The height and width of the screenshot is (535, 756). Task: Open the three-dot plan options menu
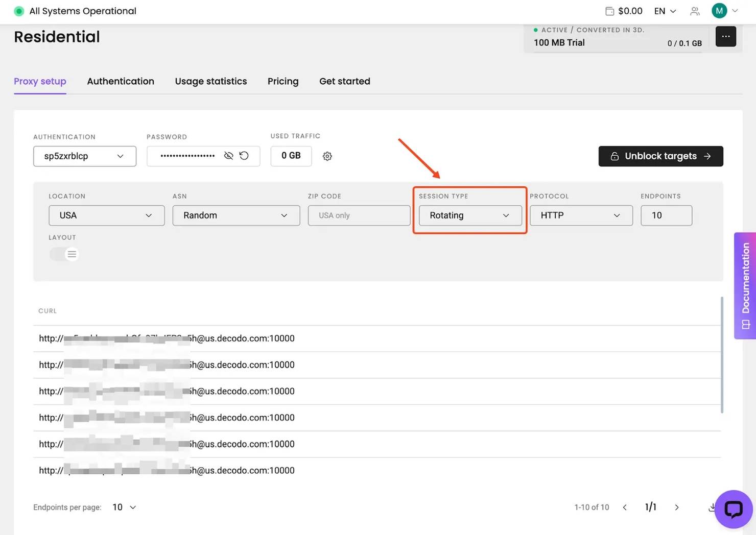click(x=725, y=36)
